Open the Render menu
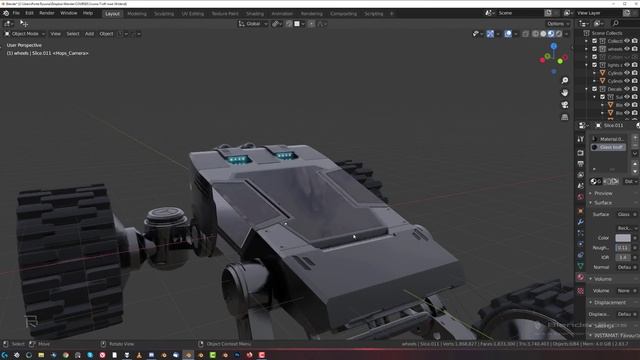Image resolution: width=640 pixels, height=360 pixels. pyautogui.click(x=47, y=13)
